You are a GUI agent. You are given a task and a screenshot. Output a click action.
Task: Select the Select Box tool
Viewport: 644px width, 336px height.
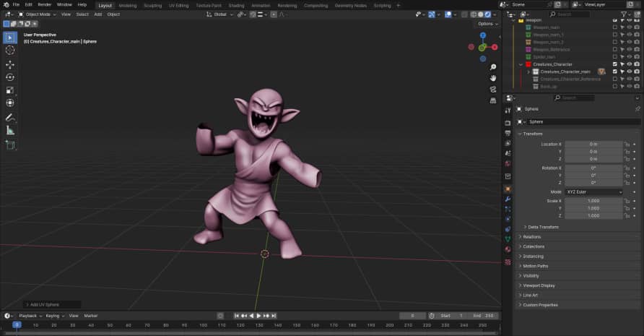[10, 38]
